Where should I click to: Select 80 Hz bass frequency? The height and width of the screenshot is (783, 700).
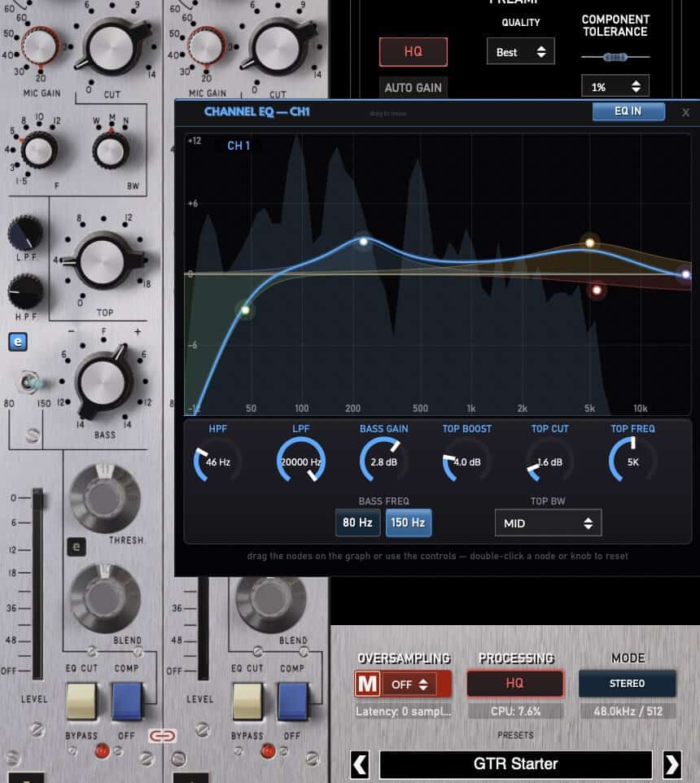tap(357, 523)
